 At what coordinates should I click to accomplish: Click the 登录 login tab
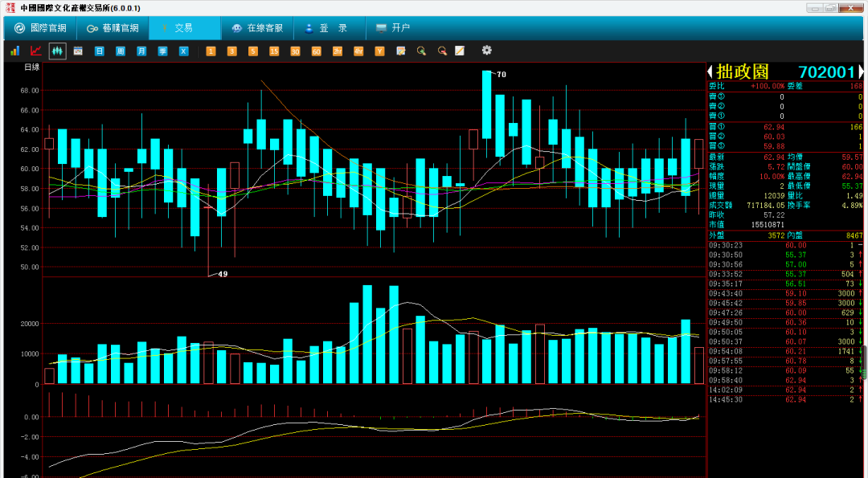coord(330,28)
